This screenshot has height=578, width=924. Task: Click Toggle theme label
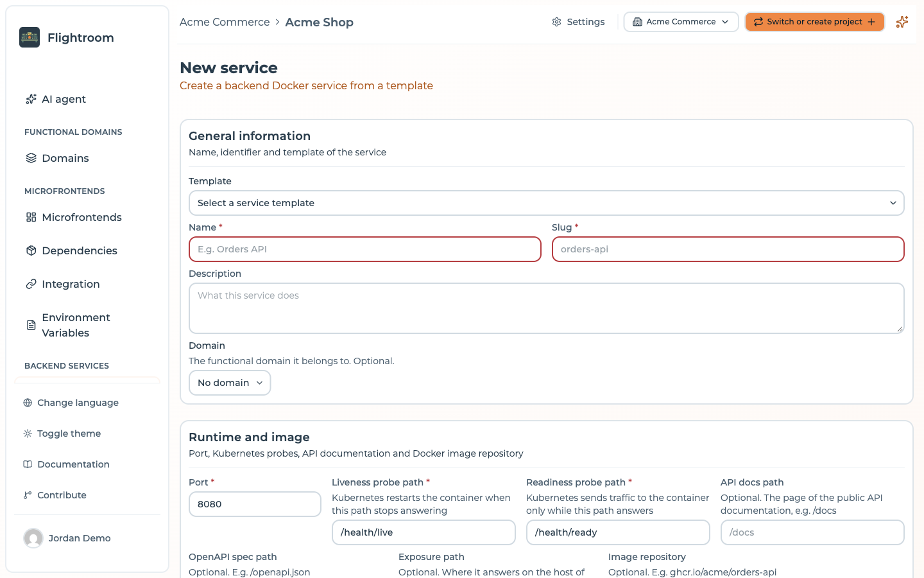point(69,433)
